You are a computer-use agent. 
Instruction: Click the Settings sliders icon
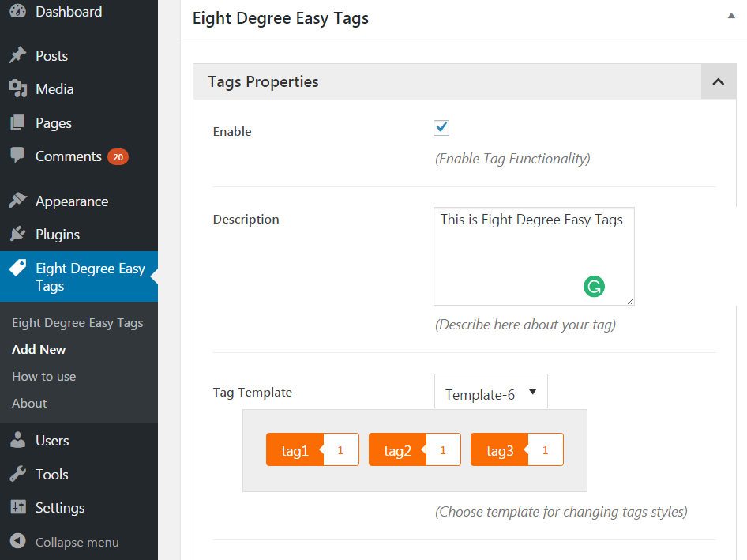(18, 507)
